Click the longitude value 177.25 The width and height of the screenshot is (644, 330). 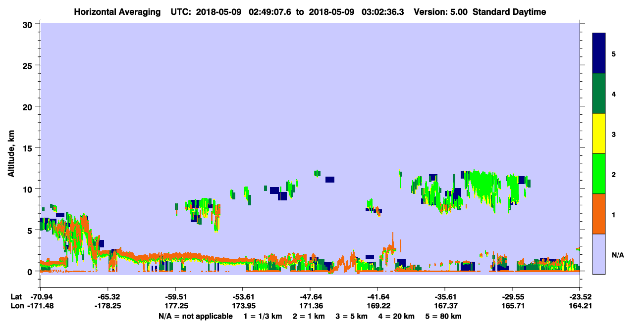(x=175, y=306)
